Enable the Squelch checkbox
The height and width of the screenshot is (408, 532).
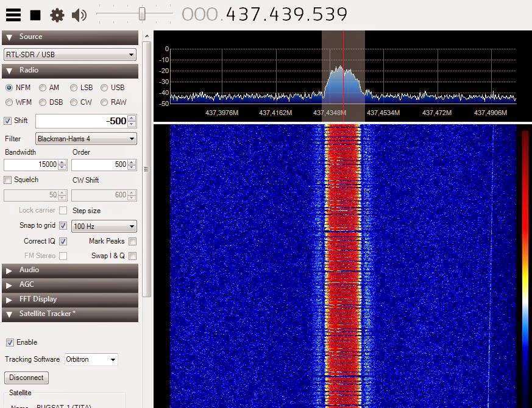(7, 180)
